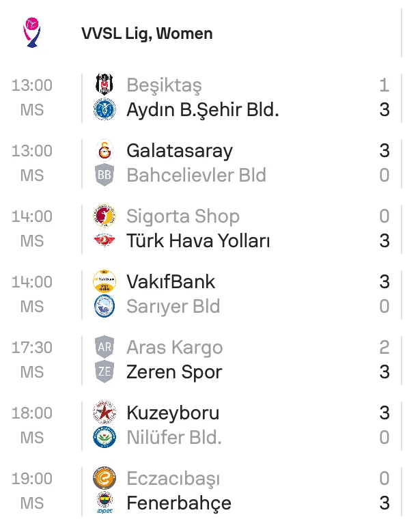
Task: Open the Zeren Spor team name
Action: click(x=174, y=372)
